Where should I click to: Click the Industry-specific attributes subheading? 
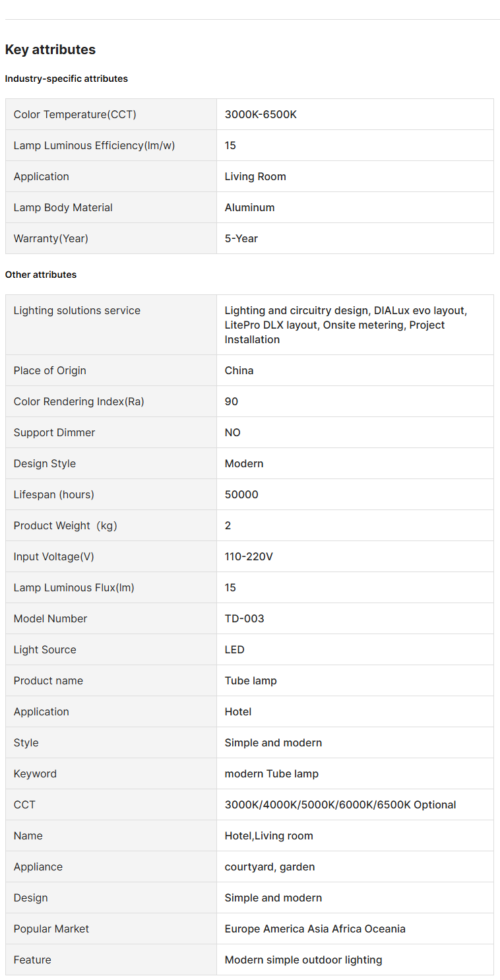pos(67,79)
